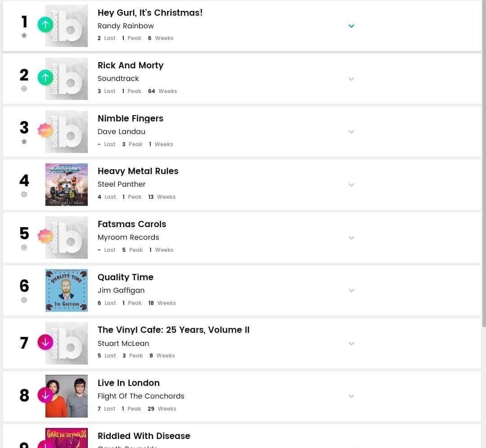Expand the Quality Time row chevron
The image size is (486, 448).
[x=351, y=291]
